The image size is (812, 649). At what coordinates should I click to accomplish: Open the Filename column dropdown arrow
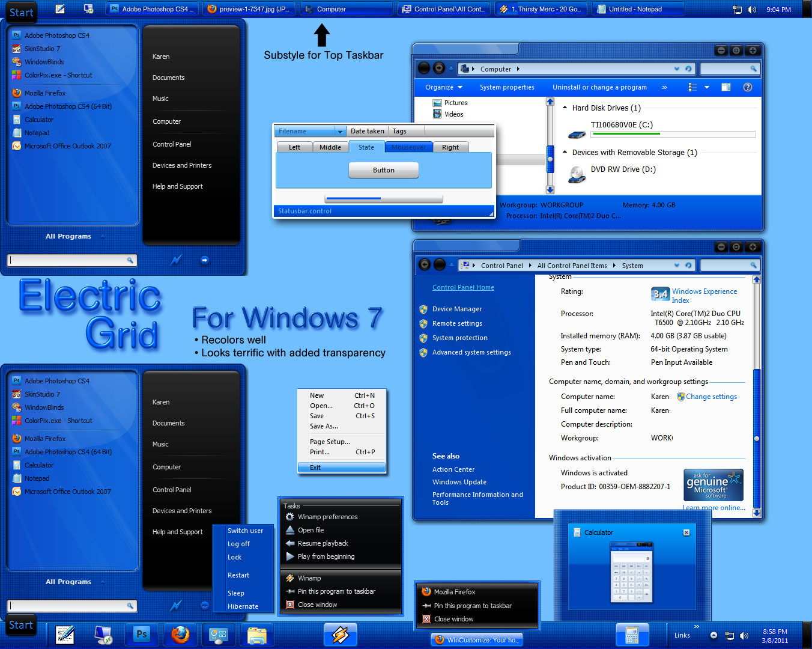(x=341, y=131)
